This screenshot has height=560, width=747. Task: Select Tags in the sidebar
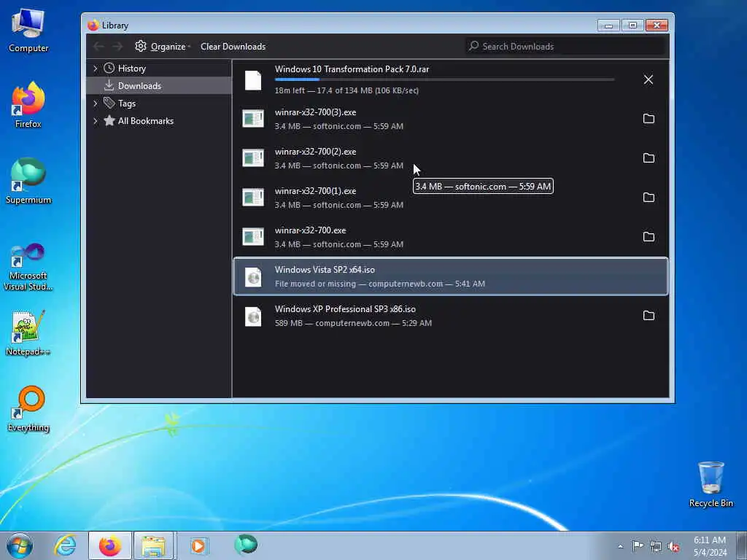[x=158, y=104]
